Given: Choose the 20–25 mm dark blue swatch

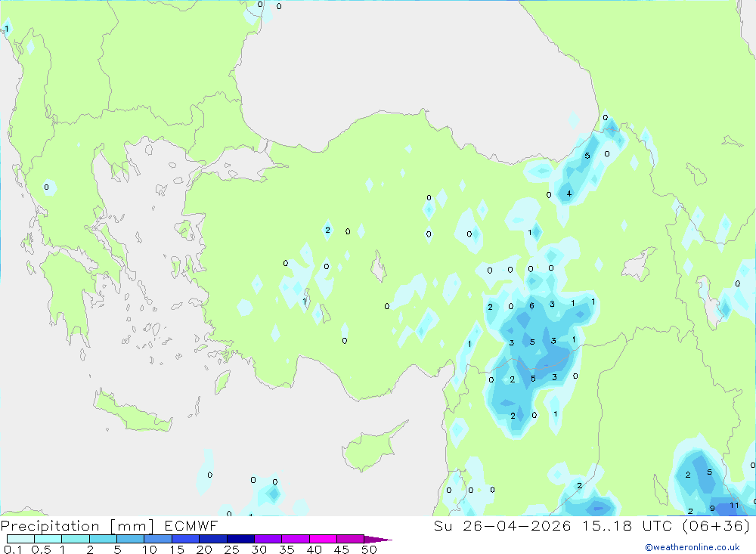Looking at the screenshot, I should pyautogui.click(x=213, y=539).
